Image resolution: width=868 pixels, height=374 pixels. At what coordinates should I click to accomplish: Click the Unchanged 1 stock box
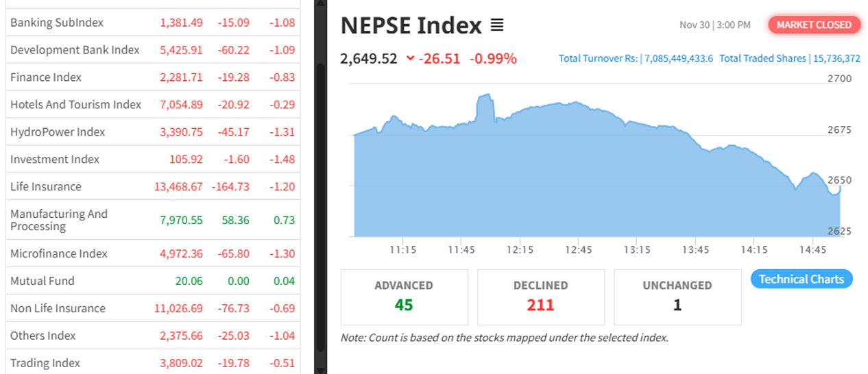pyautogui.click(x=677, y=297)
